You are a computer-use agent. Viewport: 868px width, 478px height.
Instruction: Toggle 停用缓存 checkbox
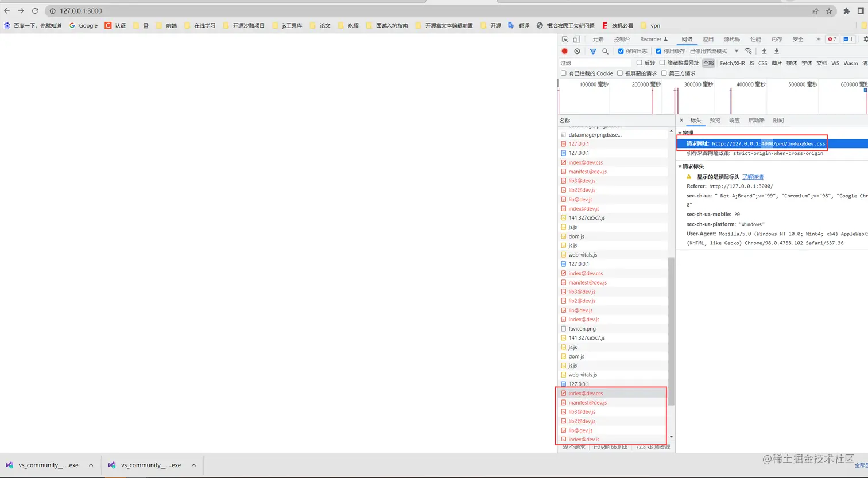coord(658,51)
